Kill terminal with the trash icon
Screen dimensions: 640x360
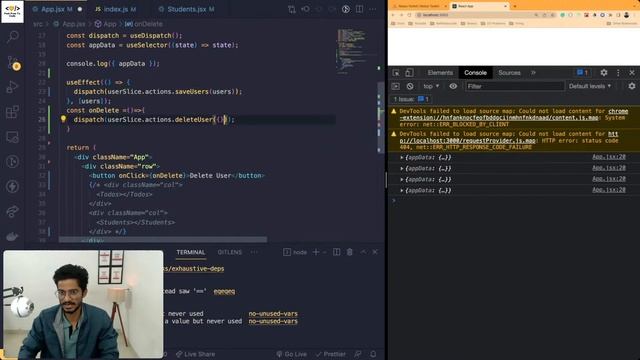[350, 252]
